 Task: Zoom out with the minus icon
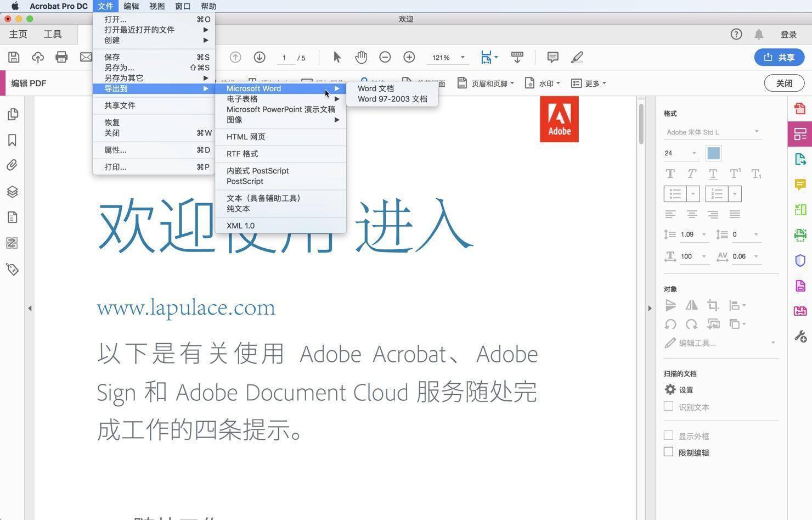tap(385, 57)
